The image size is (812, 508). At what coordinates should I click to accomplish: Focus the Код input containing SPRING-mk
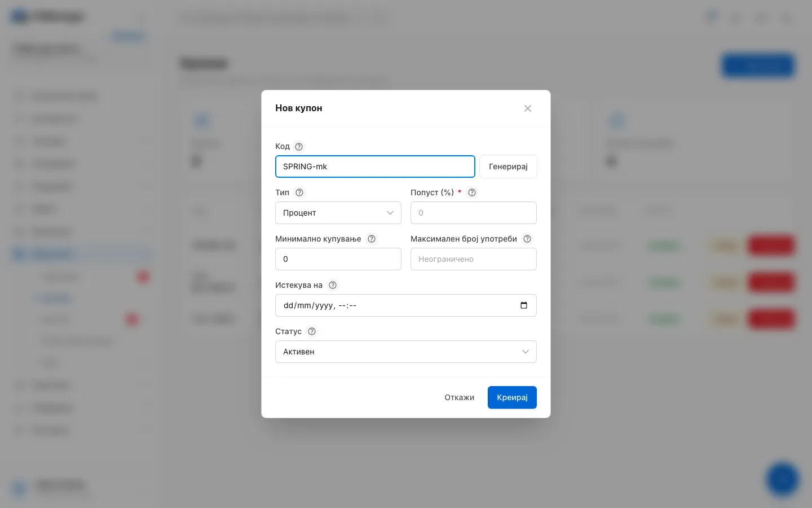pyautogui.click(x=375, y=167)
